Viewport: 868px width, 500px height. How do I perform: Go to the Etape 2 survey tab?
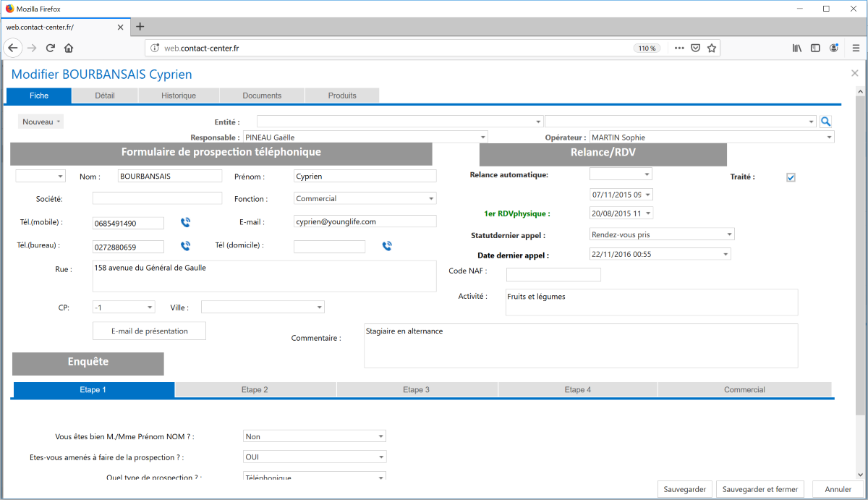[255, 390]
